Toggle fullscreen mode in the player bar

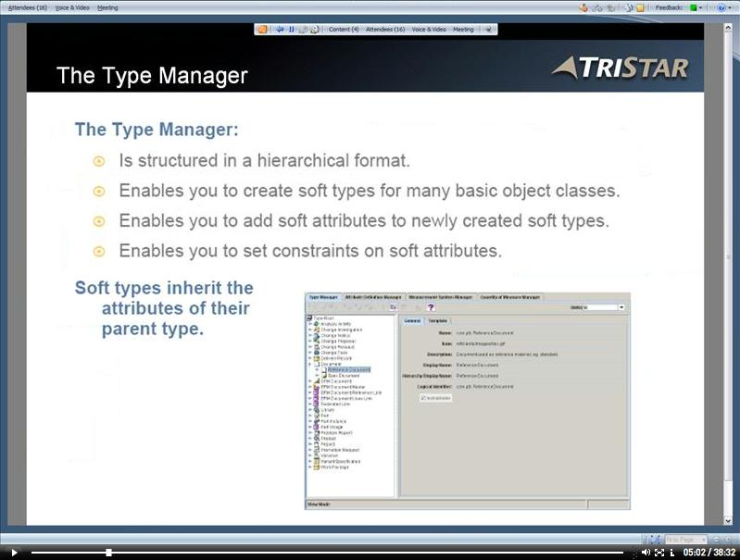click(x=658, y=553)
